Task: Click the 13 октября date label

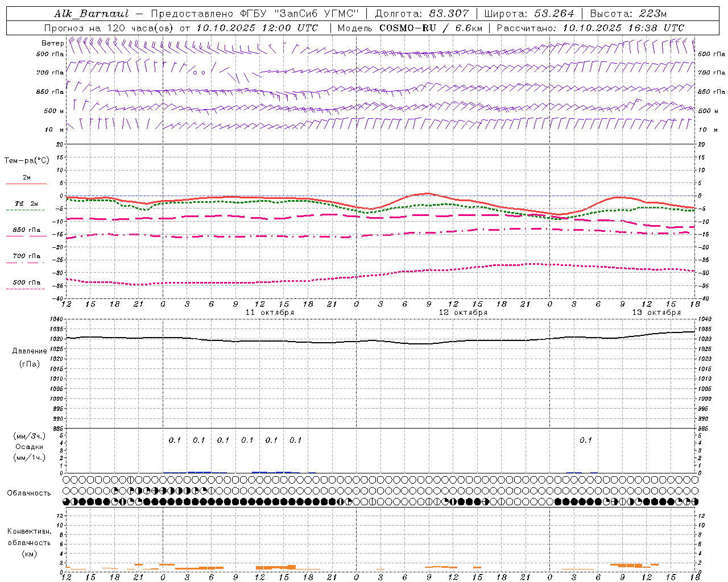Action: click(656, 313)
